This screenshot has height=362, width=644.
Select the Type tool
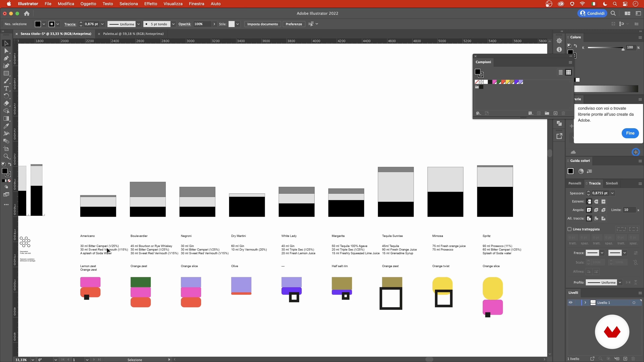coord(6,88)
